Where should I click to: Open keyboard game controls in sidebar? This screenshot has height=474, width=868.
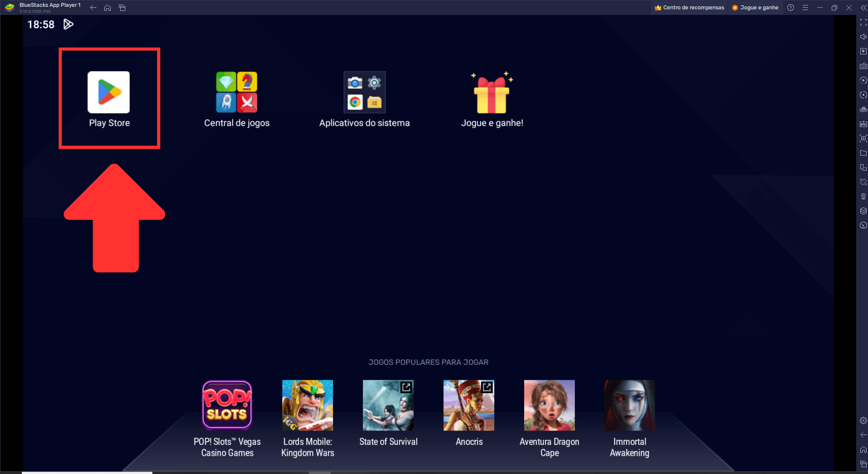pyautogui.click(x=863, y=66)
